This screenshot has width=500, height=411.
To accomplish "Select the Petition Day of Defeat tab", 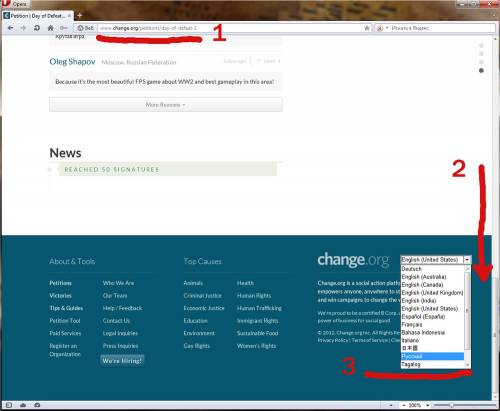I will [x=37, y=16].
